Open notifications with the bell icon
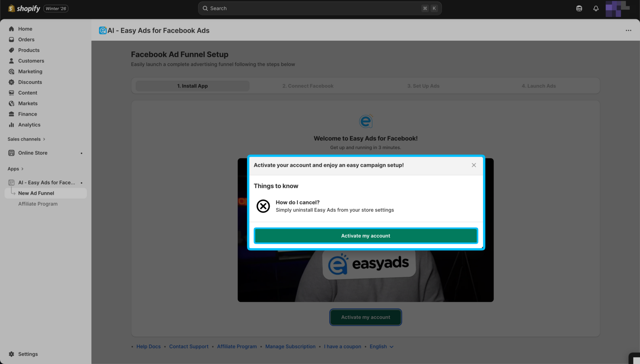This screenshot has height=364, width=640. coord(596,8)
